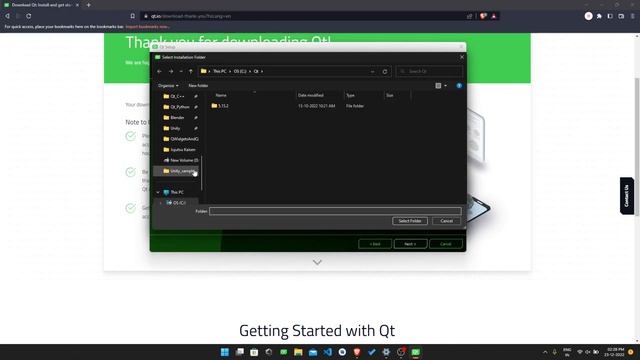This screenshot has width=640, height=360.
Task: Create a New folder
Action: pos(198,86)
